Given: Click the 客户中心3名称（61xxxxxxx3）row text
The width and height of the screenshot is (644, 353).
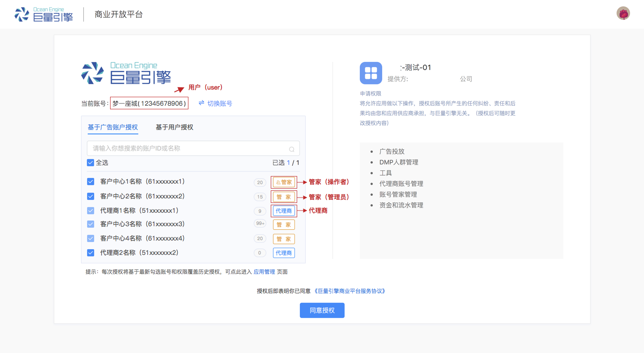Looking at the screenshot, I should 143,224.
